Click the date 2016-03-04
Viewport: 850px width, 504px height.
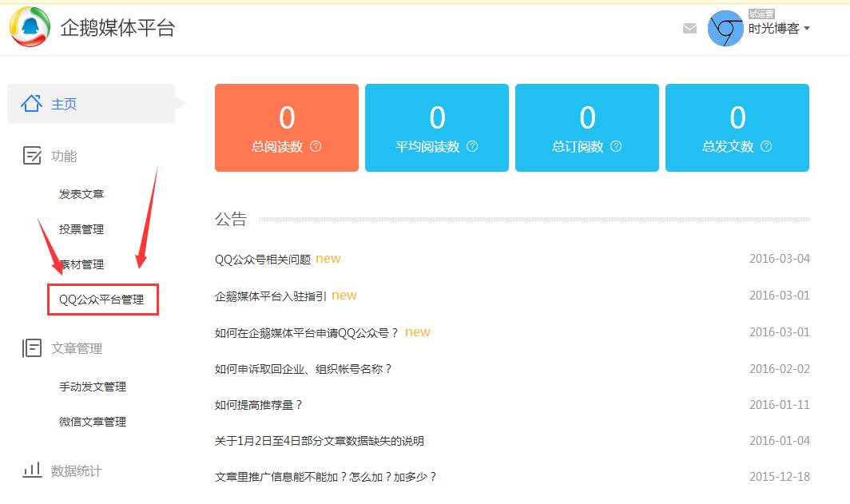pos(780,259)
